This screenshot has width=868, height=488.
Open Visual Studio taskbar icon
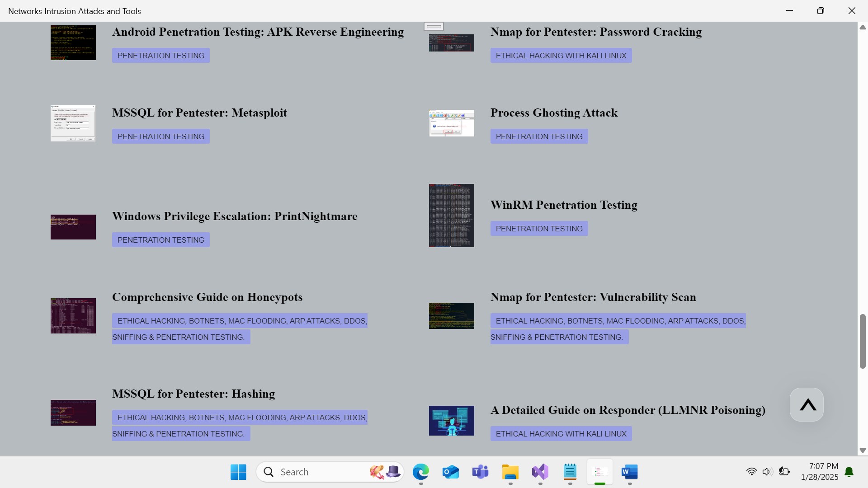tap(540, 472)
